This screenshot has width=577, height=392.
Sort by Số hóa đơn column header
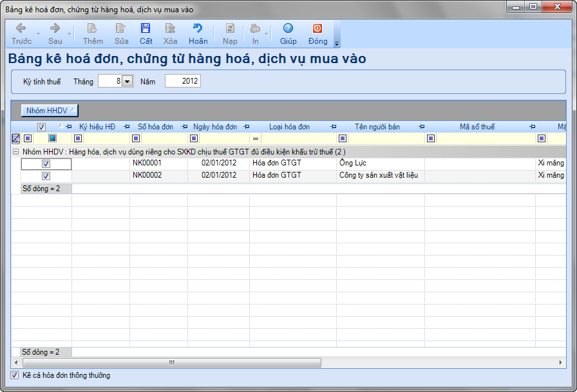pyautogui.click(x=155, y=127)
